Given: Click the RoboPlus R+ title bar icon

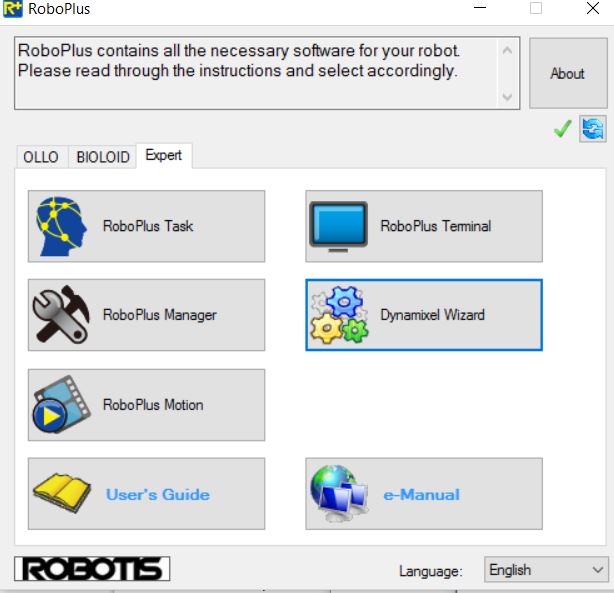Looking at the screenshot, I should click(x=13, y=9).
